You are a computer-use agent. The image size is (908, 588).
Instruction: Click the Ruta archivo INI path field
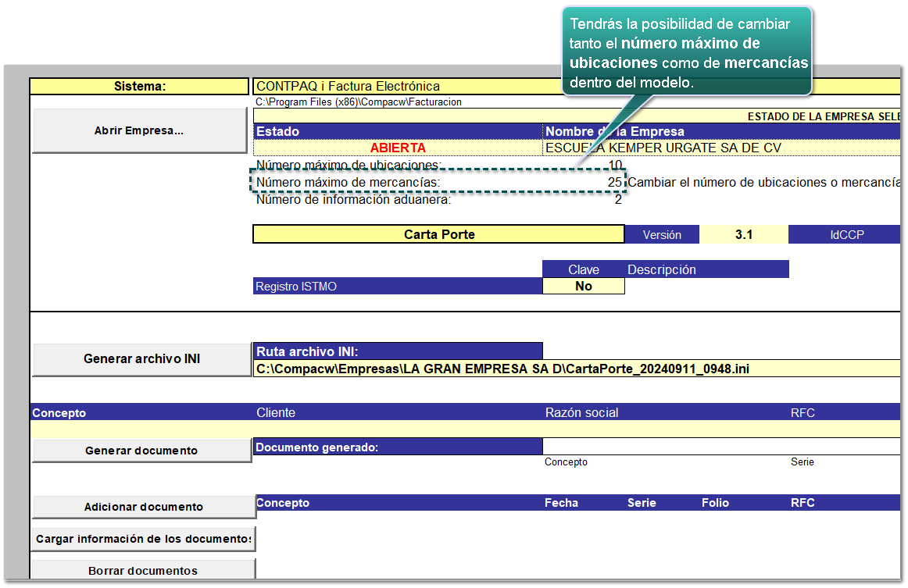coord(577,369)
